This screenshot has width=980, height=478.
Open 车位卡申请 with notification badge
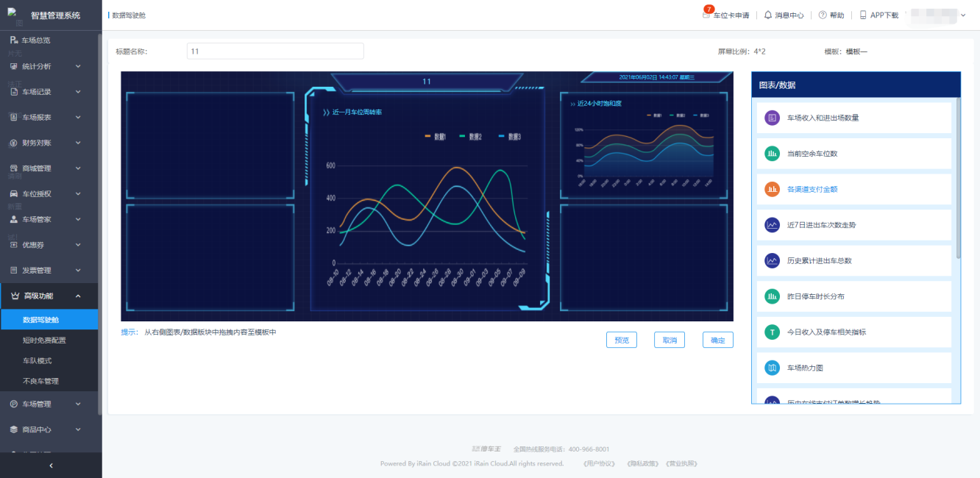(x=725, y=15)
